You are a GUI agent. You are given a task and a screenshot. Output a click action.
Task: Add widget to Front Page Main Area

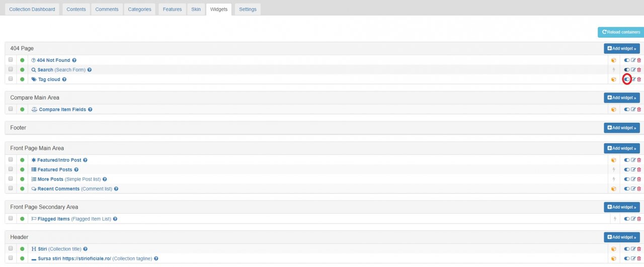tap(622, 149)
